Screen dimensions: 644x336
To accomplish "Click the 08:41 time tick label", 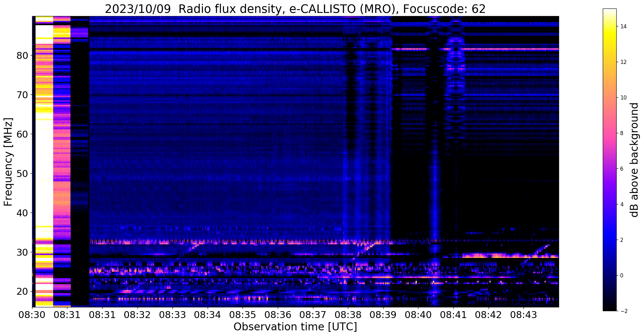I will pos(453,315).
